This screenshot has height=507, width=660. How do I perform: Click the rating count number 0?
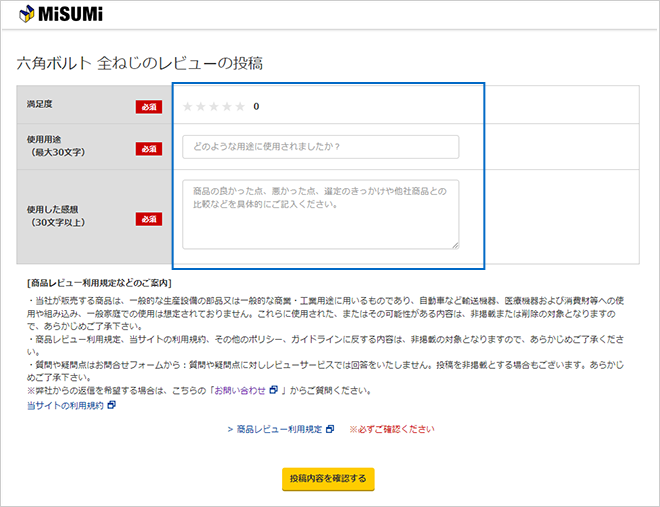tap(256, 106)
